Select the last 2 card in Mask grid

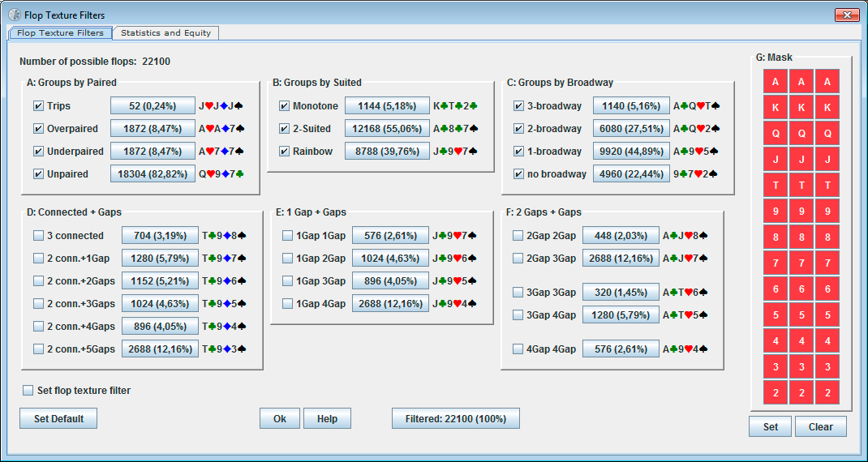click(827, 393)
